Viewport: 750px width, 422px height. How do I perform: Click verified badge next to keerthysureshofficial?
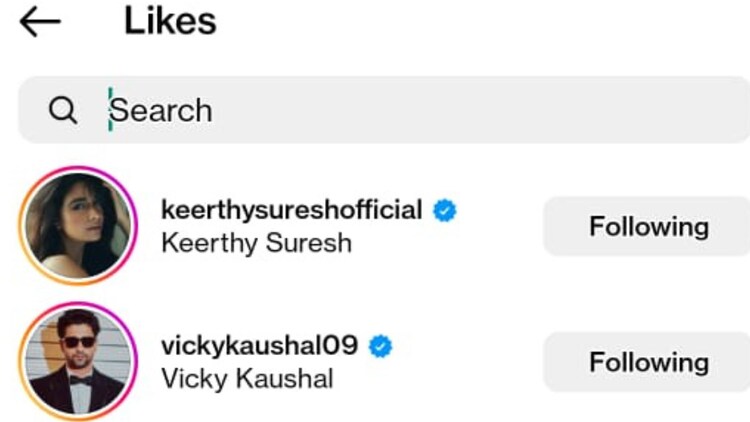tap(444, 211)
